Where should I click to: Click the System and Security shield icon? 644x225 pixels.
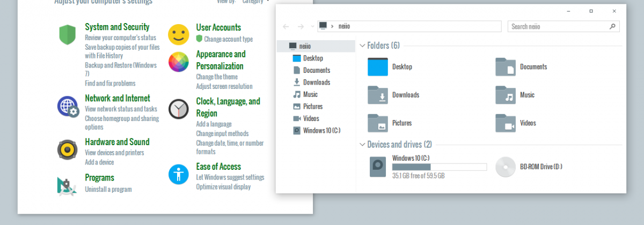click(x=67, y=34)
